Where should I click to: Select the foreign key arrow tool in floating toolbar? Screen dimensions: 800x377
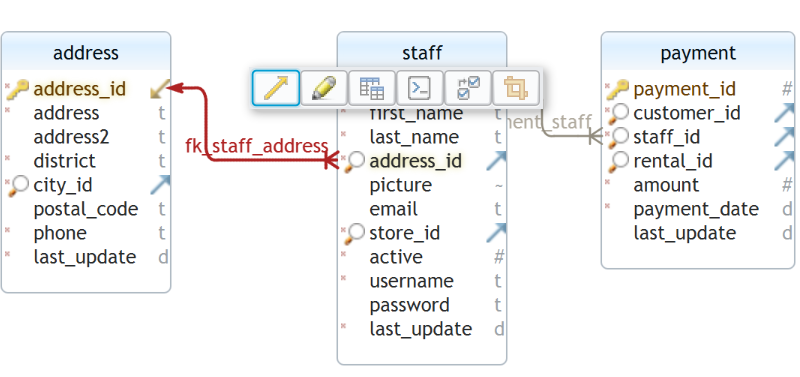[276, 88]
